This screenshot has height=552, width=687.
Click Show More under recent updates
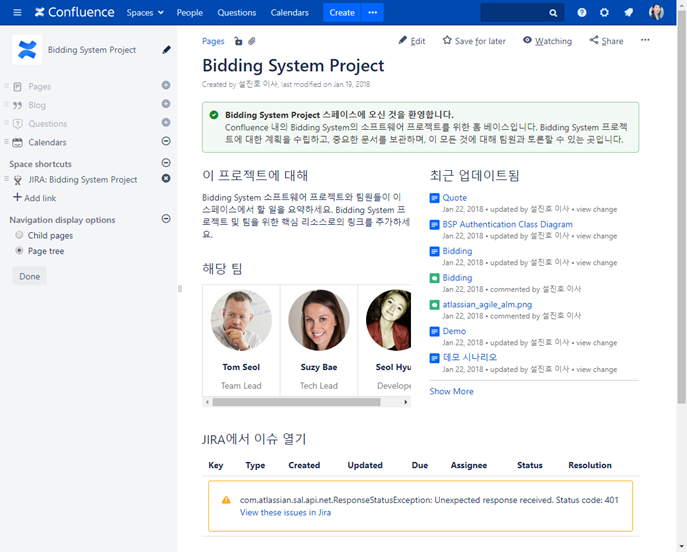click(451, 391)
